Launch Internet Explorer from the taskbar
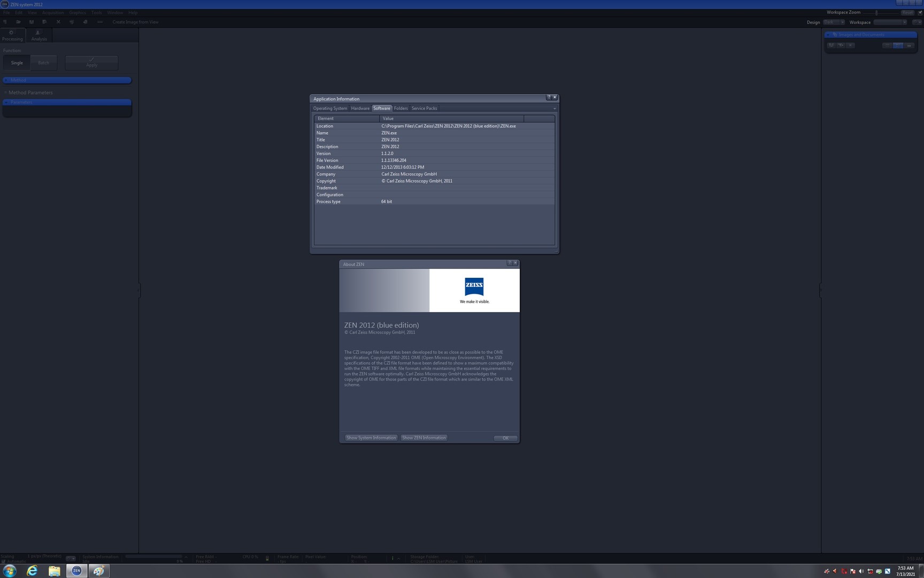 (x=32, y=571)
